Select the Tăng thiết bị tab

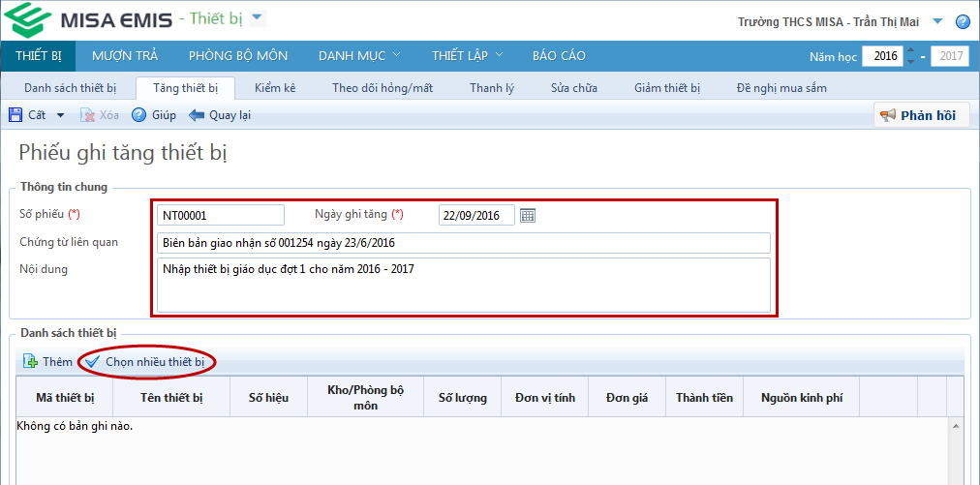pyautogui.click(x=185, y=88)
